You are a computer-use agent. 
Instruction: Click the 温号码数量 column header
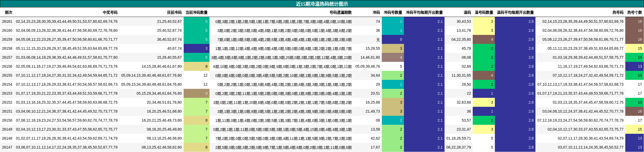click(x=484, y=12)
